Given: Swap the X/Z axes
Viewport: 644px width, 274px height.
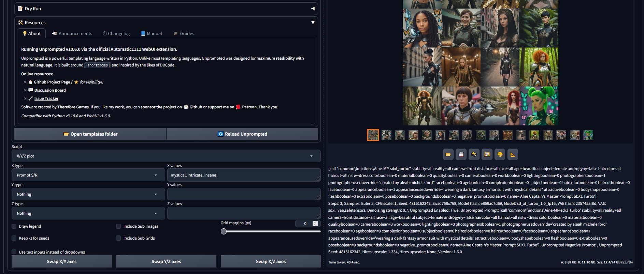Looking at the screenshot, I should [x=271, y=261].
